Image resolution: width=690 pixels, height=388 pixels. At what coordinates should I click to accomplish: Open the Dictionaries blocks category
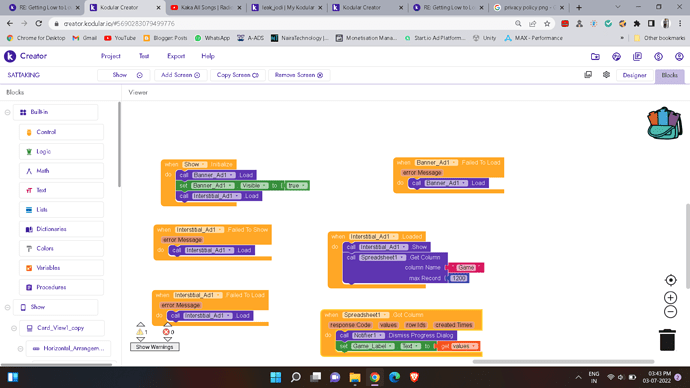tap(61, 229)
